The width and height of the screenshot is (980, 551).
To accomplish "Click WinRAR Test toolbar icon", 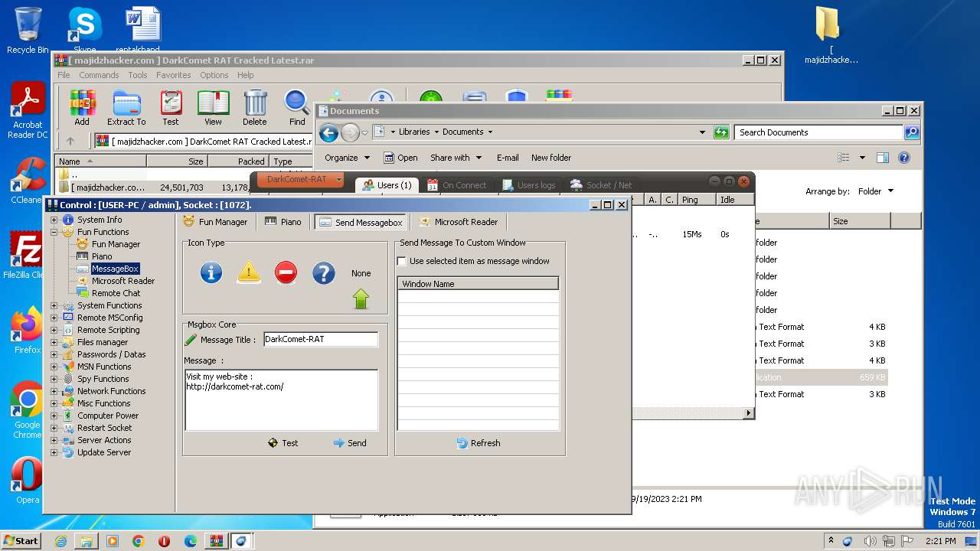I will [x=171, y=108].
